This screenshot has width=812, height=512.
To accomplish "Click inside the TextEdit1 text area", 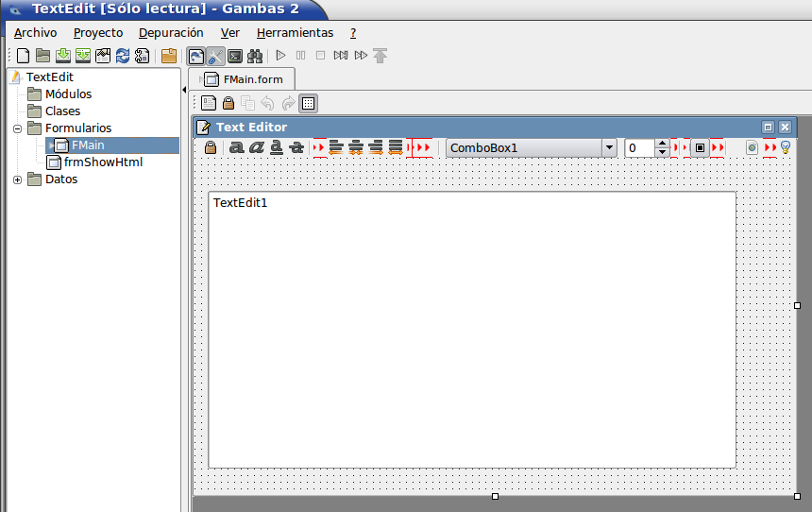I will click(x=472, y=330).
